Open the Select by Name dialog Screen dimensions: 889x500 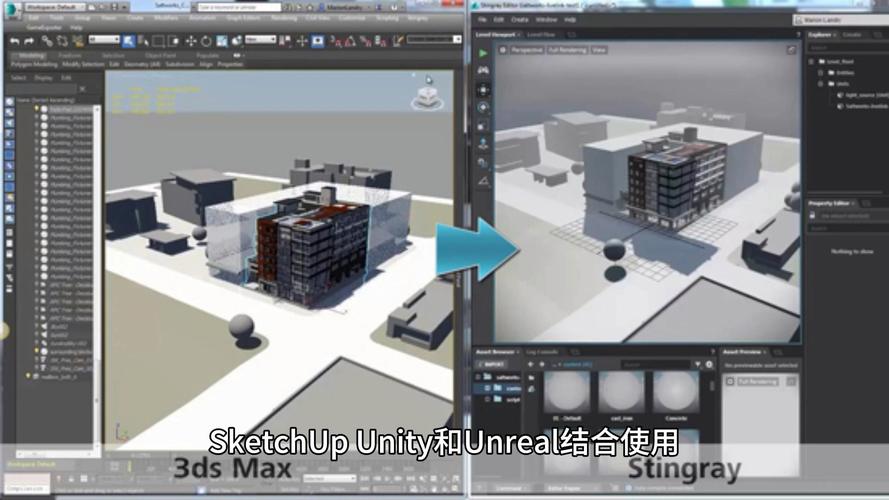[143, 41]
